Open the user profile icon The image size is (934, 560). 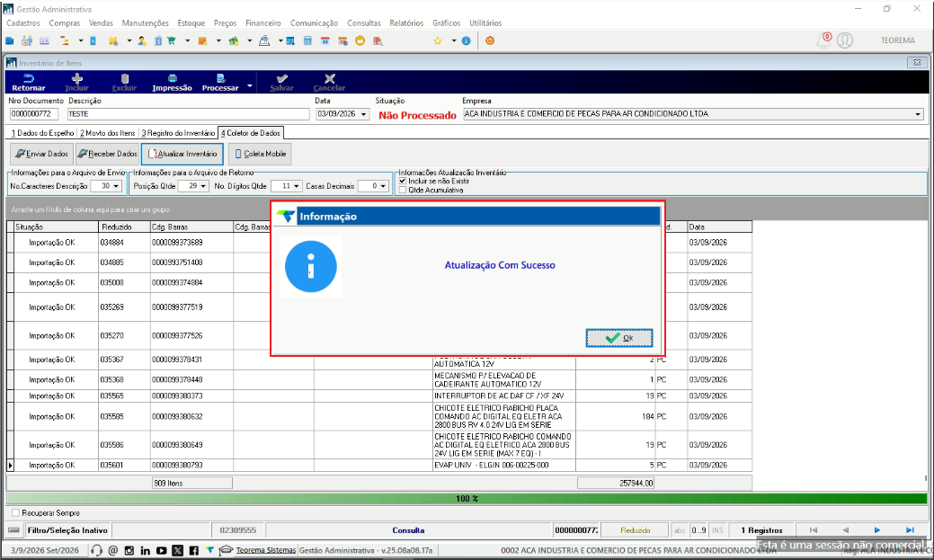pyautogui.click(x=845, y=40)
